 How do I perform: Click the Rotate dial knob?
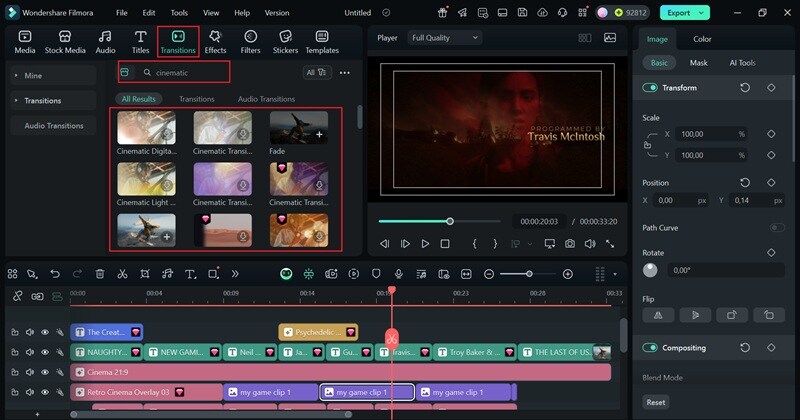click(650, 270)
